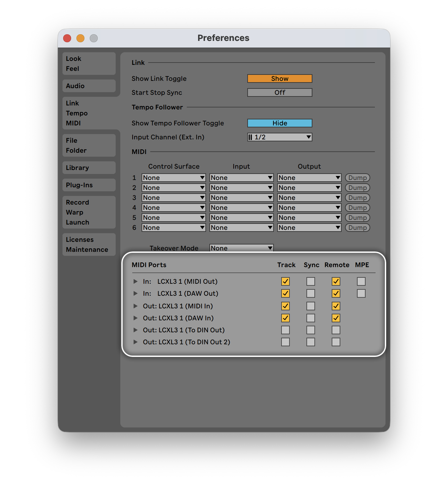Image resolution: width=448 pixels, height=485 pixels.
Task: Turn on Start Stop Sync
Action: click(280, 92)
